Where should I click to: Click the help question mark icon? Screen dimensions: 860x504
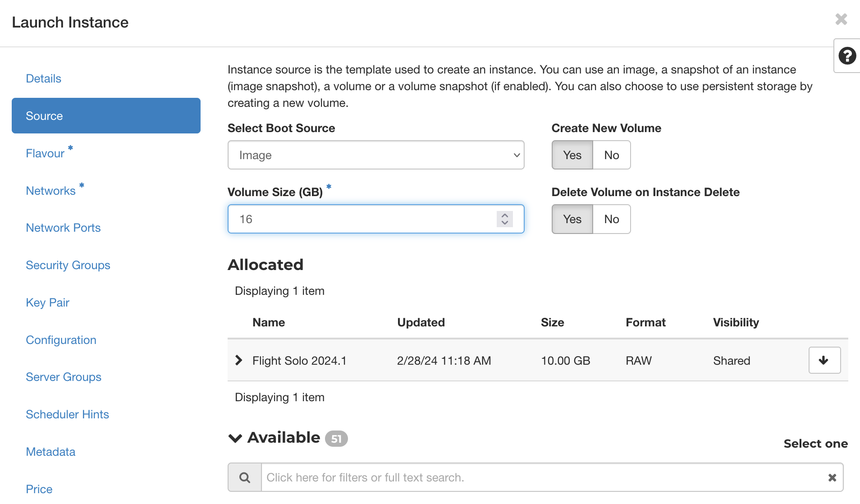coord(847,56)
